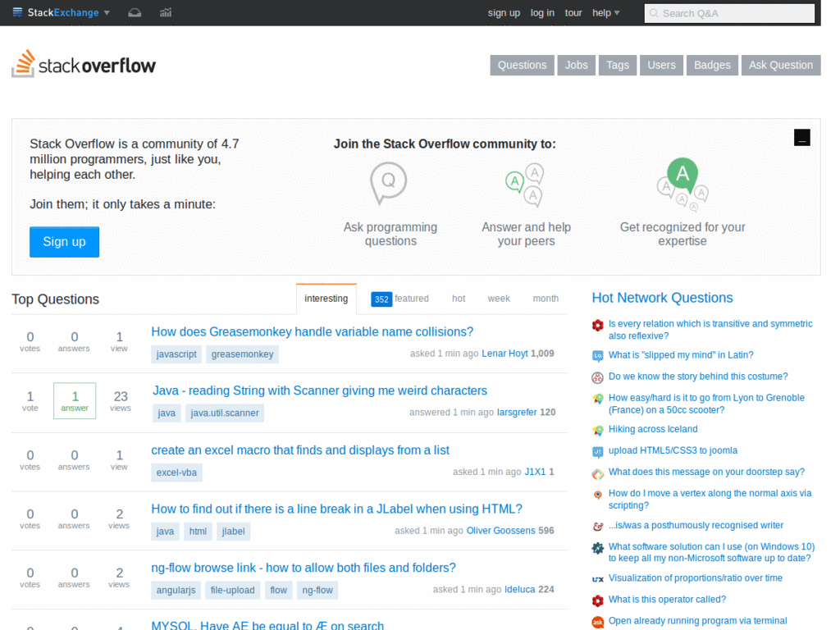Open the achievements chart icon in top bar

pyautogui.click(x=166, y=12)
